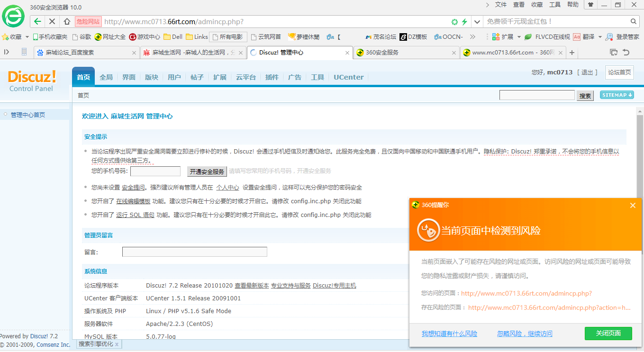Open 茂名论坛 bookmark
644x352 pixels.
[x=381, y=36]
